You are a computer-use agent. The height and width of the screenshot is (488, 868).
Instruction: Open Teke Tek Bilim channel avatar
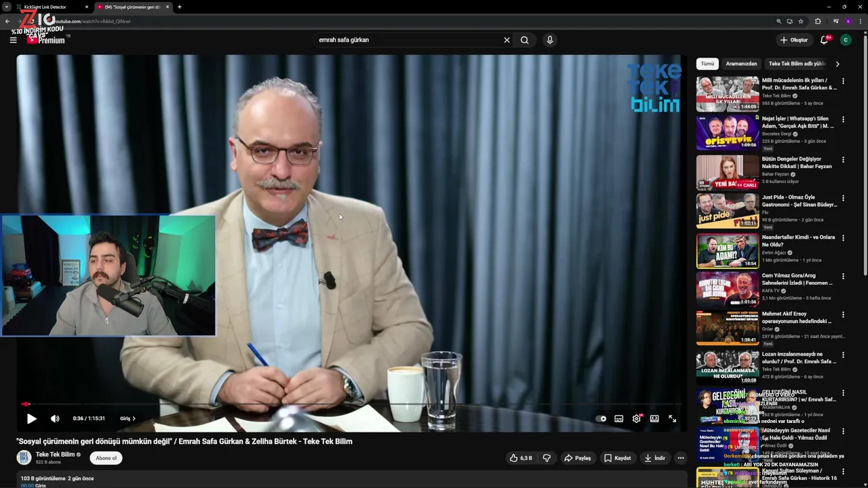[x=24, y=458]
